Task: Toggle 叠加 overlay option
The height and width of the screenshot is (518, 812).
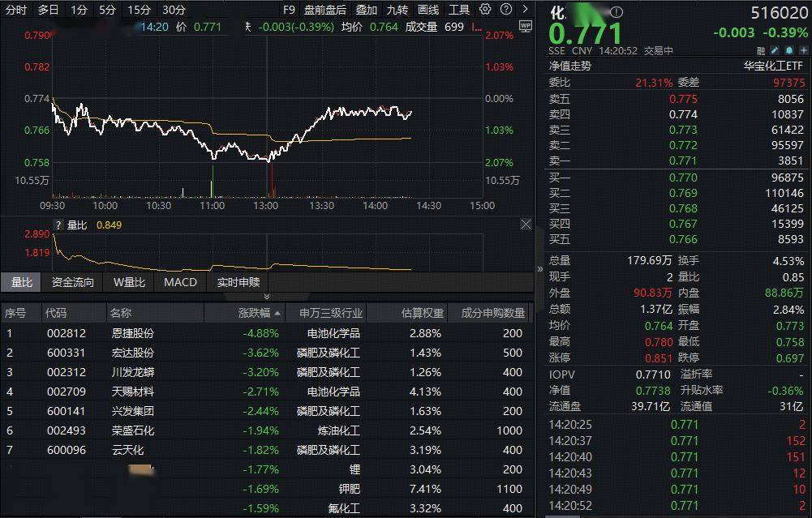Action: point(367,10)
